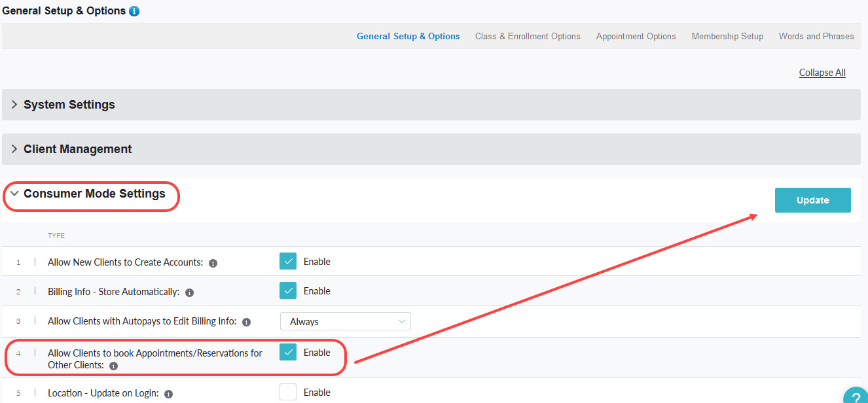The width and height of the screenshot is (868, 403).
Task: Select the Collapse All link
Action: tap(822, 72)
